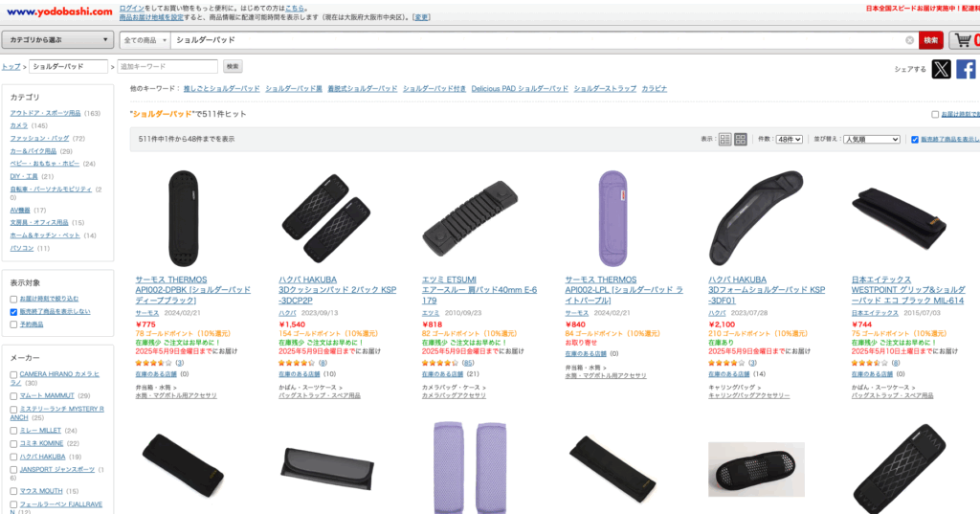Open the 全ての商品 search category dropdown

[145, 40]
